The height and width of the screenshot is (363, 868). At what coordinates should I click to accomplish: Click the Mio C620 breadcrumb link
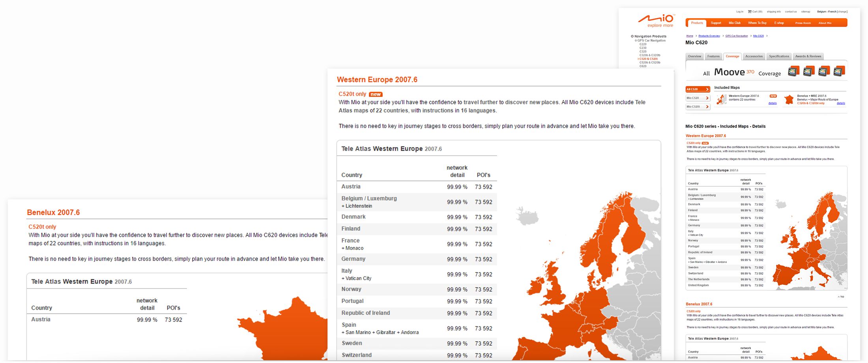tap(758, 36)
